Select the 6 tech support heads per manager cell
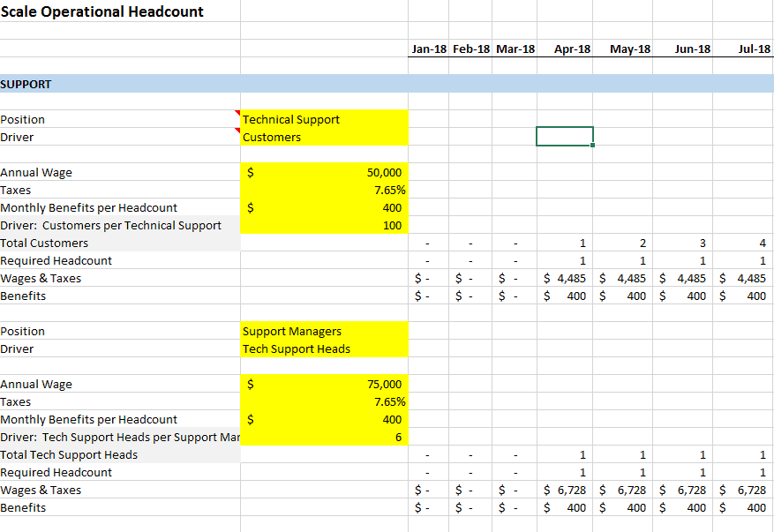Screen dimensions: 774x532 click(324, 437)
